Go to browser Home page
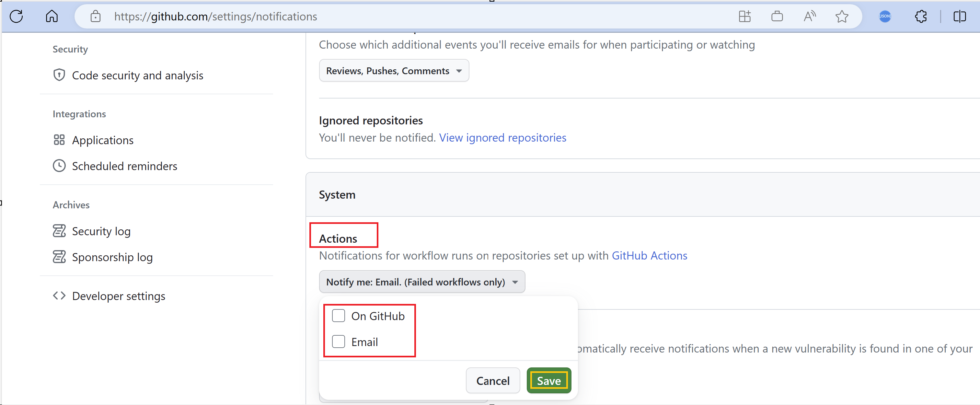The image size is (980, 405). 52,17
